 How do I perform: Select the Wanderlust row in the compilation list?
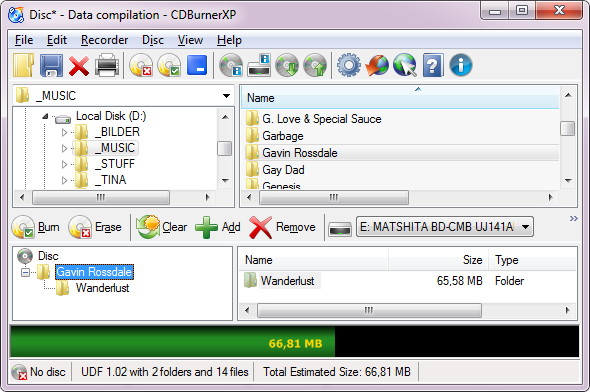pos(407,281)
